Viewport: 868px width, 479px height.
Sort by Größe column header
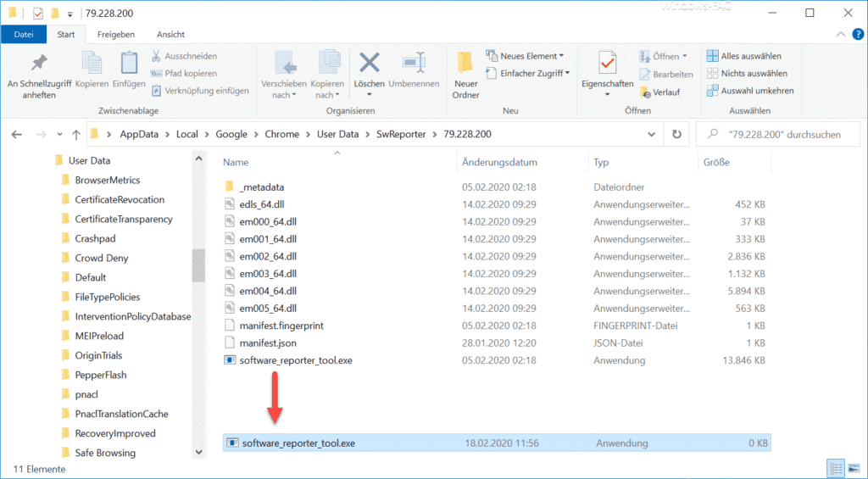[716, 162]
